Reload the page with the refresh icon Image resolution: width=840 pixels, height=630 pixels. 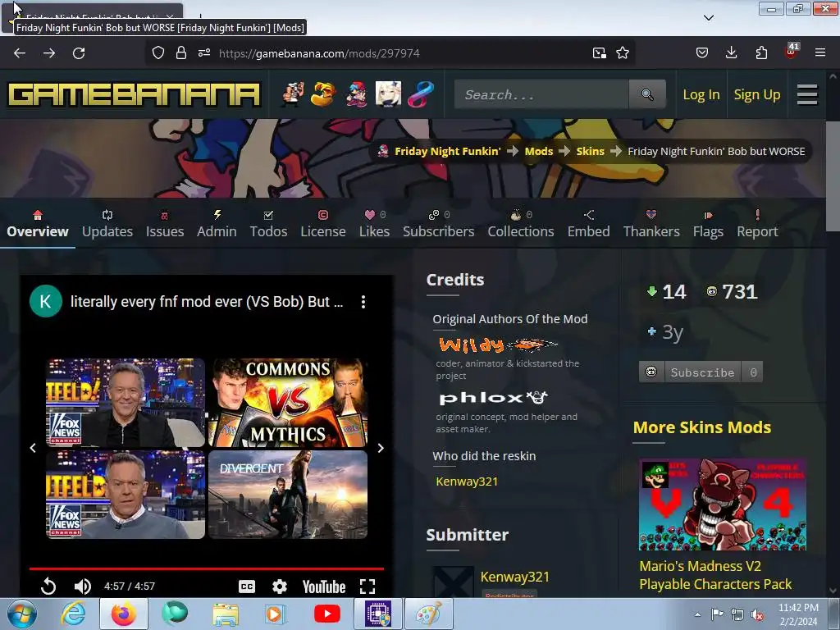click(79, 53)
